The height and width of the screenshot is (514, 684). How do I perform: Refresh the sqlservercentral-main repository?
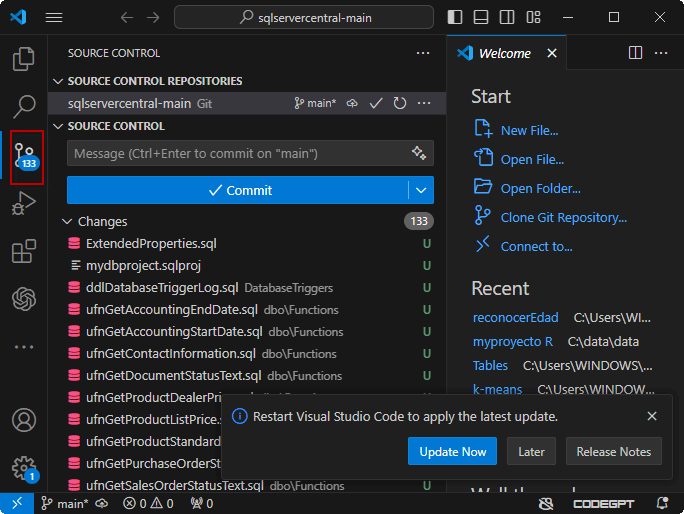click(x=400, y=103)
